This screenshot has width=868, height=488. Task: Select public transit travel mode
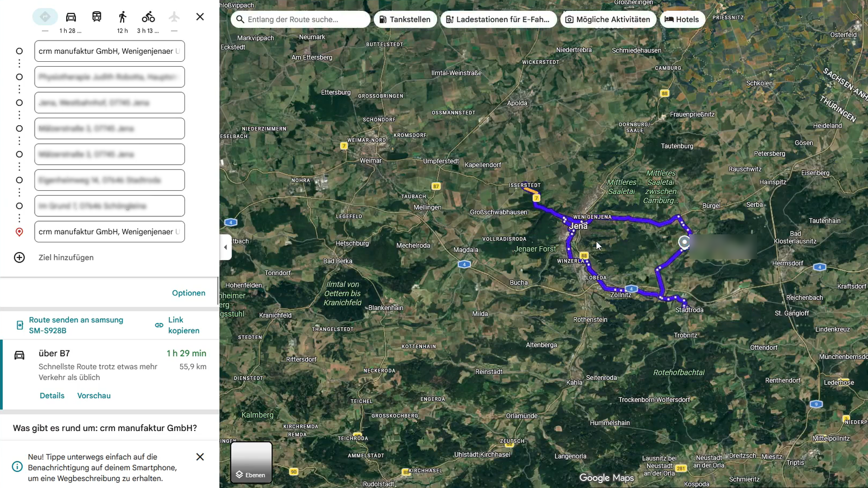pos(97,17)
